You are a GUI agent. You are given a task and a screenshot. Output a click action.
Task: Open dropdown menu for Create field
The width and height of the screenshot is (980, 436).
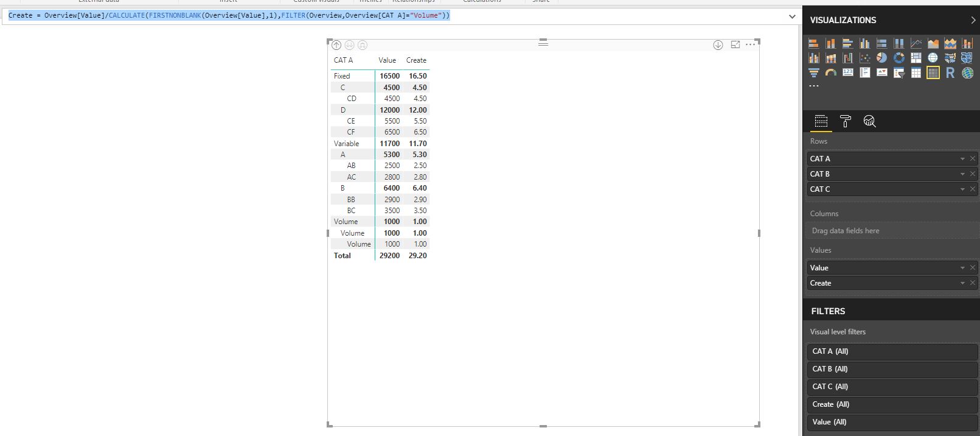tap(962, 283)
